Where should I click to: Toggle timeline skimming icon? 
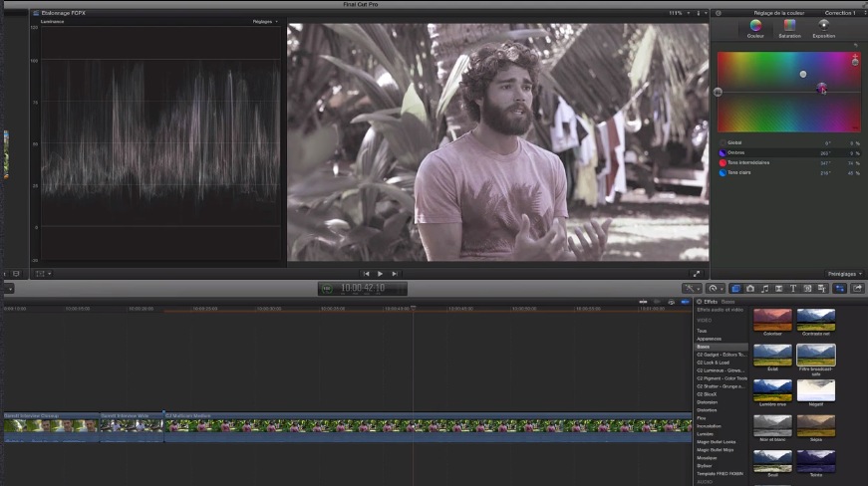[x=643, y=302]
